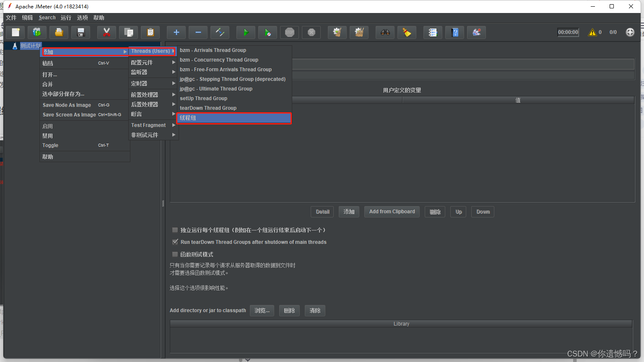Choose bzm - Arrivals Thread Group

[x=234, y=50]
